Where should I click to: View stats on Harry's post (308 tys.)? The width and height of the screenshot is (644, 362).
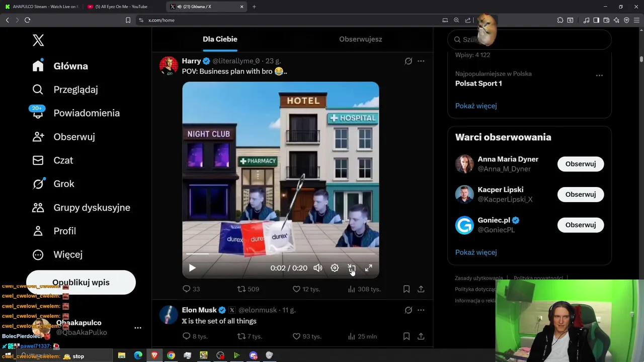(364, 289)
